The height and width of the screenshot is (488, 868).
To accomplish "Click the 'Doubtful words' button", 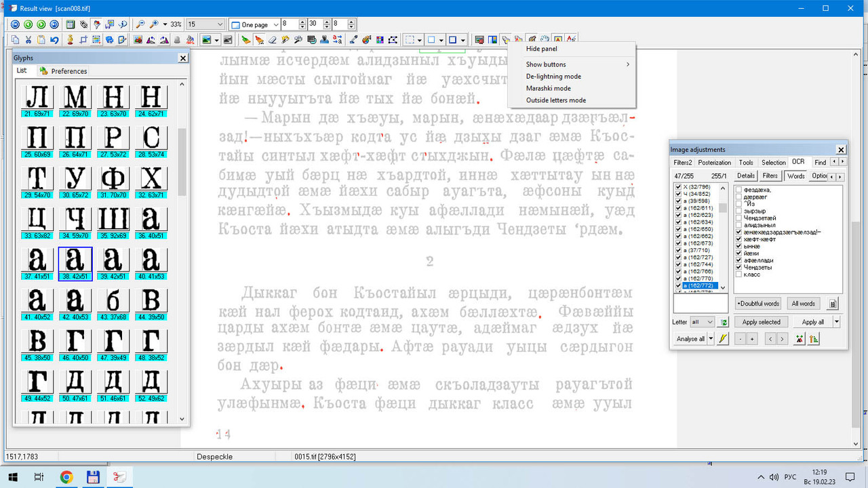I will pyautogui.click(x=758, y=304).
